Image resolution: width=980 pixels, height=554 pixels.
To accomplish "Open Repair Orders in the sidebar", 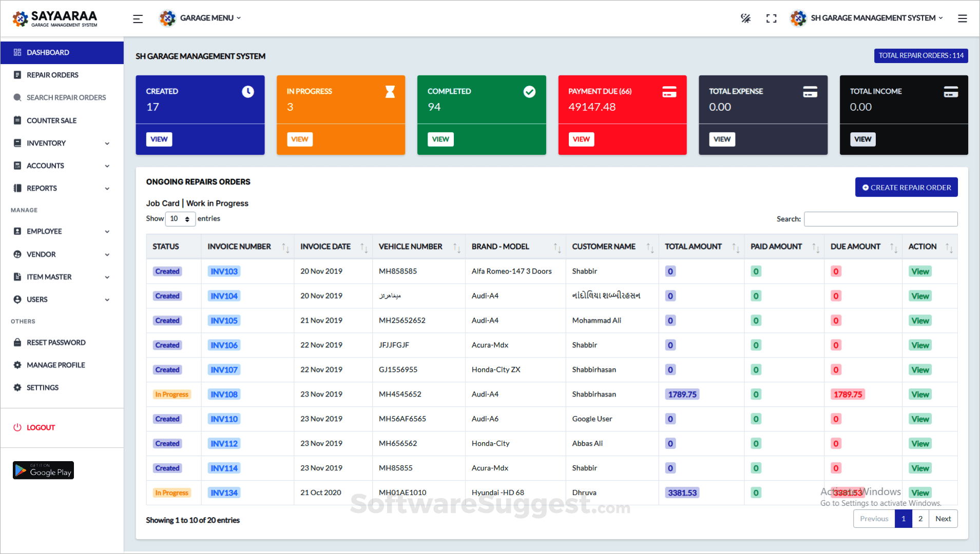I will click(52, 75).
